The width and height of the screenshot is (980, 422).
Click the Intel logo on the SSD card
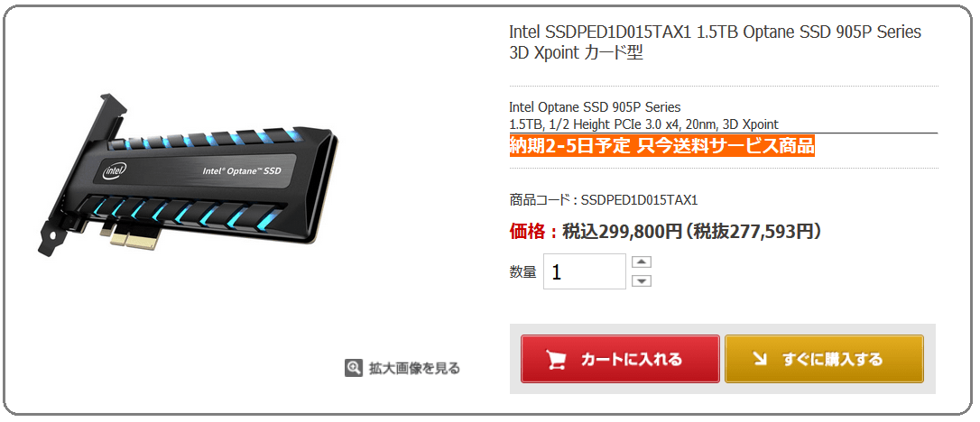click(x=116, y=170)
